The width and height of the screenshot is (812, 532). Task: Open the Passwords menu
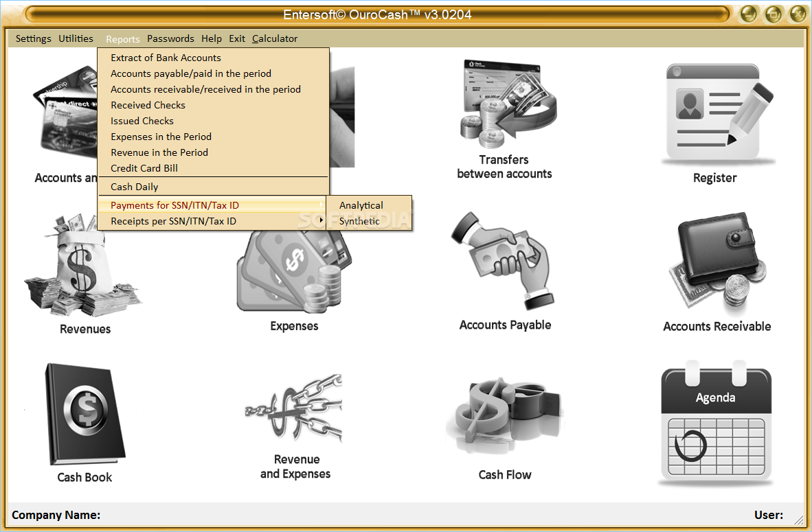point(170,38)
